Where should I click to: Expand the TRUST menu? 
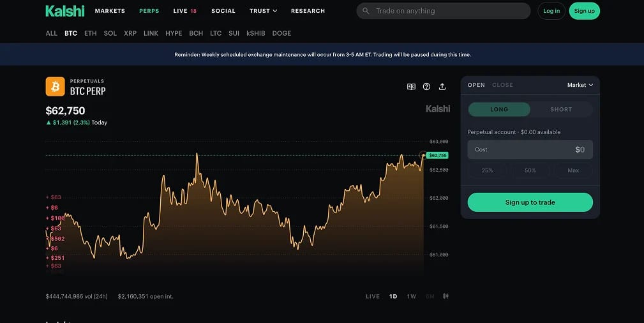(x=263, y=11)
